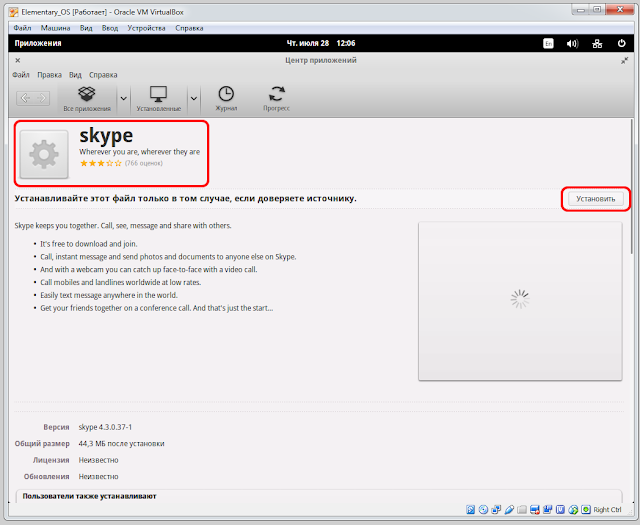This screenshot has width=640, height=525.
Task: Open the VirtualBox Вид menu
Action: pyautogui.click(x=86, y=28)
